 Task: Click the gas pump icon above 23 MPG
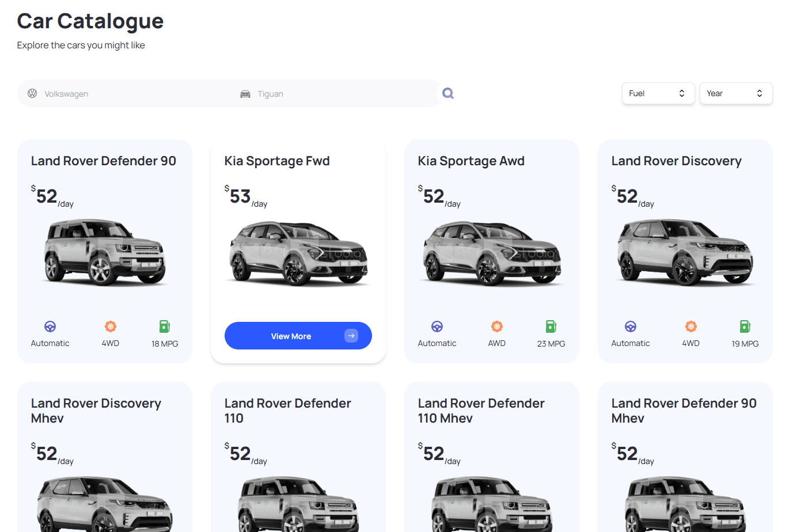click(x=551, y=326)
